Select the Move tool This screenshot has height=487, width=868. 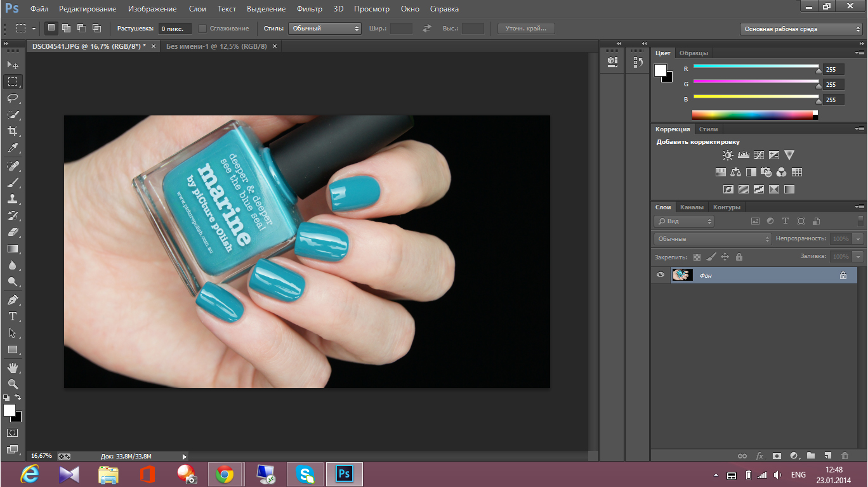pyautogui.click(x=13, y=65)
